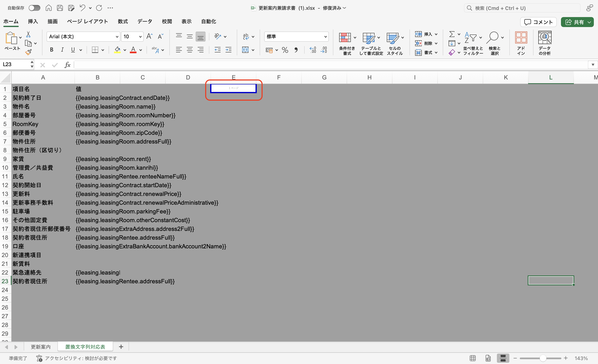Click the Undo arrow icon
Viewport: 598px width, 364px height.
click(x=83, y=8)
